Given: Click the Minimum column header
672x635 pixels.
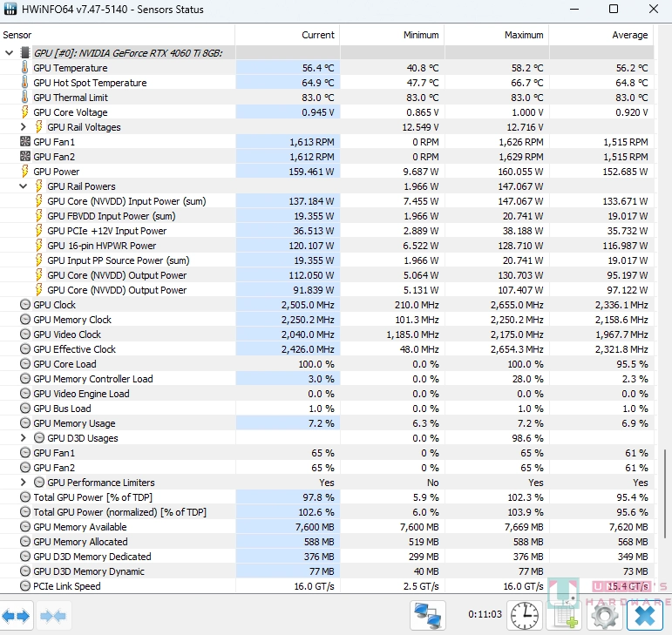Looking at the screenshot, I should click(392, 35).
